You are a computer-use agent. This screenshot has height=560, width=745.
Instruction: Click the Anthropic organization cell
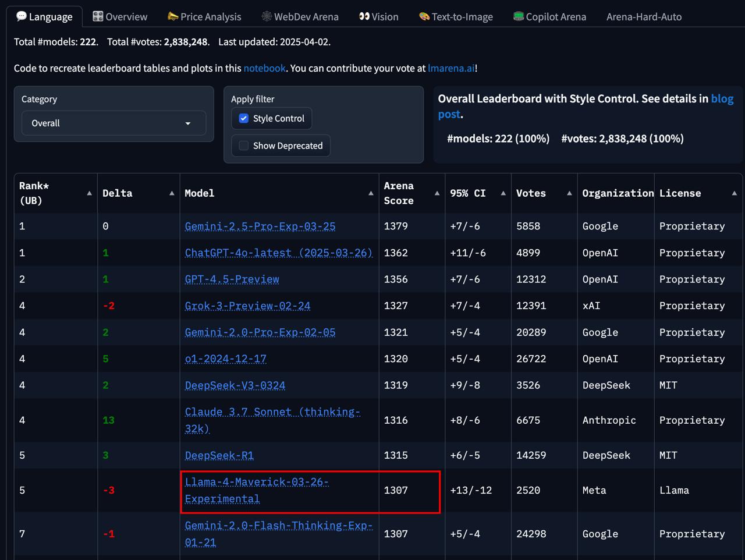click(x=616, y=420)
